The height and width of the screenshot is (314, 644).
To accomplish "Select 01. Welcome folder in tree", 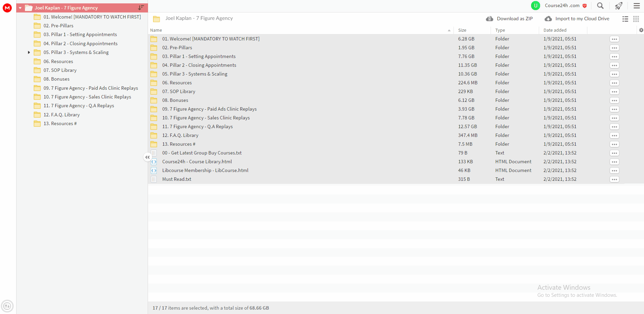I will [92, 17].
